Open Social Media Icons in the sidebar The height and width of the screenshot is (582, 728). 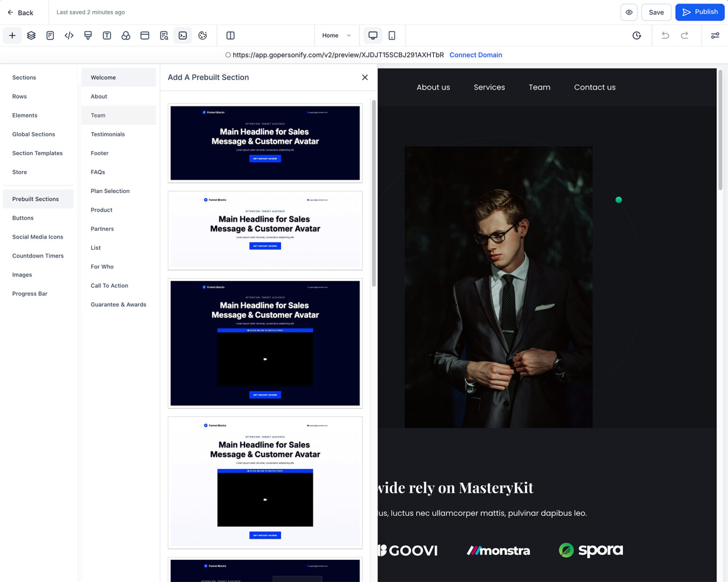pos(38,237)
